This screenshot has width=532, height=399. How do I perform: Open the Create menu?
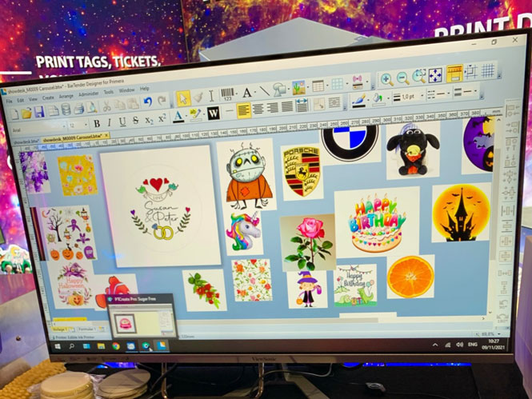[48, 98]
